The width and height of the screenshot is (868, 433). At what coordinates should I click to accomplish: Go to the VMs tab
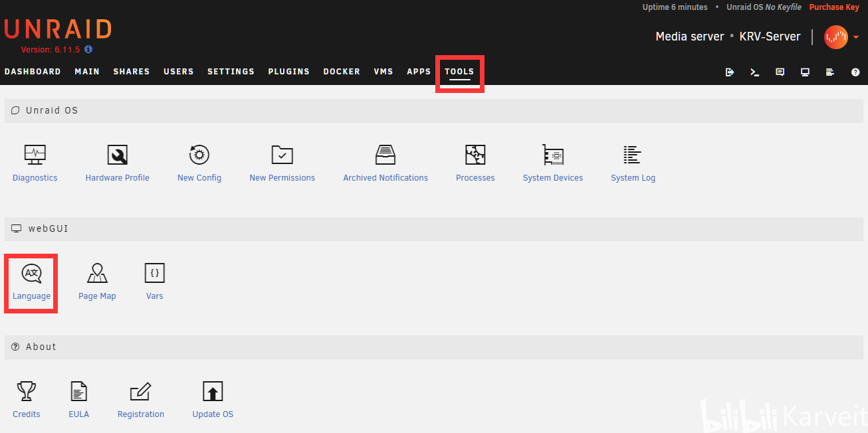pyautogui.click(x=383, y=72)
